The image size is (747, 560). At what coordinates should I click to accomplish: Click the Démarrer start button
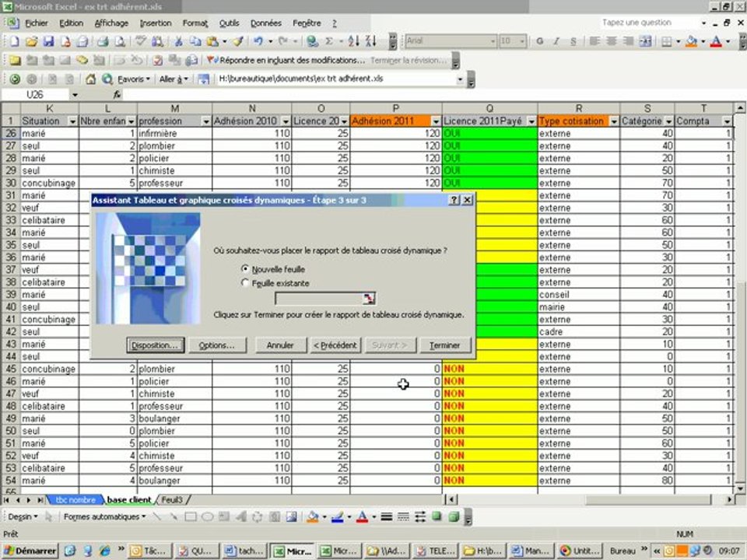pyautogui.click(x=30, y=551)
